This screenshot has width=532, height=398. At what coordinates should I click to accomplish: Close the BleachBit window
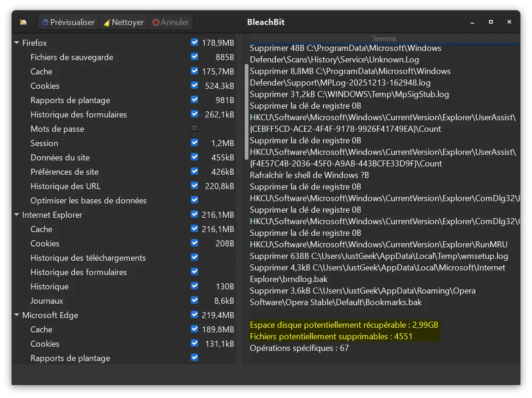(x=509, y=22)
